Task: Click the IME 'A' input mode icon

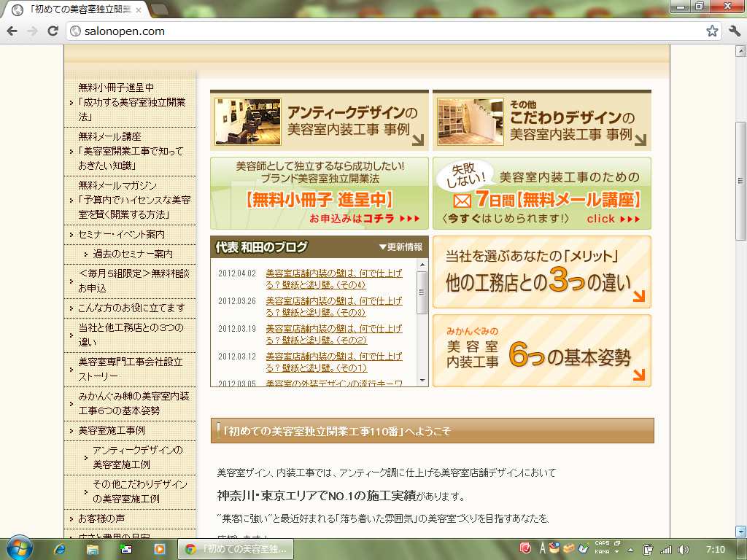Action: [542, 548]
